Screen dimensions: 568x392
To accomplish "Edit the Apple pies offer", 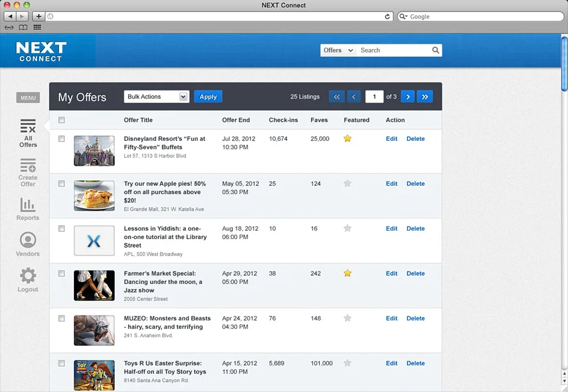I will pos(391,184).
